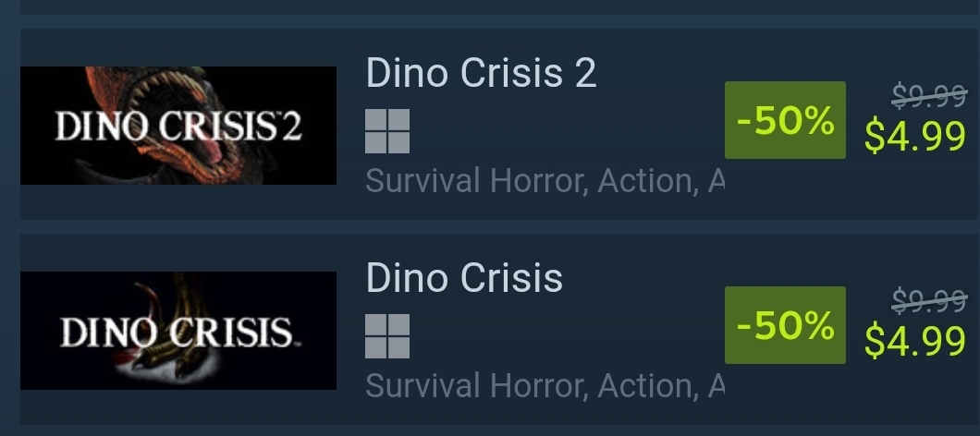Select the Survival Horror tag under Dino Crisis 2
Screen dimensions: 980x436
click(475, 181)
